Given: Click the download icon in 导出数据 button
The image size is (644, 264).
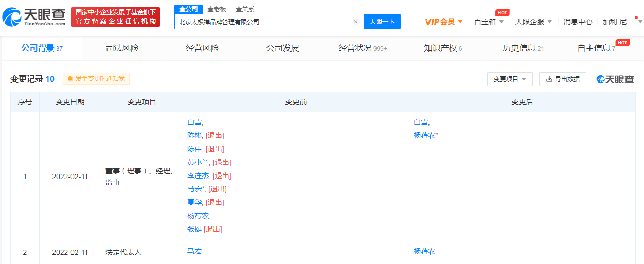Looking at the screenshot, I should click(x=549, y=79).
